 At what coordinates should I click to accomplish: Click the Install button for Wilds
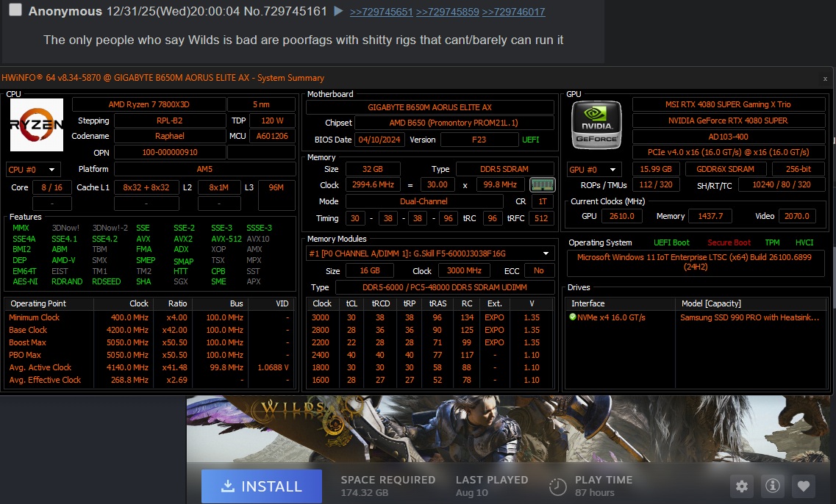pos(261,486)
